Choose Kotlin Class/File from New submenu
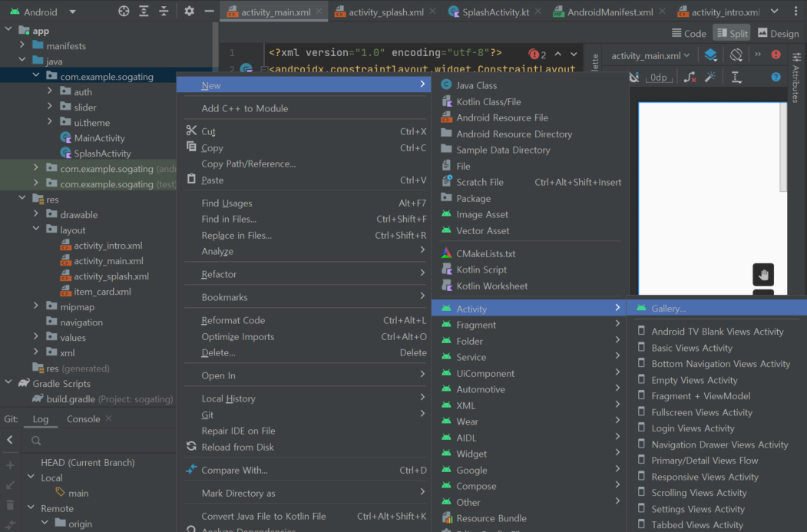This screenshot has width=807, height=532. (x=530, y=102)
